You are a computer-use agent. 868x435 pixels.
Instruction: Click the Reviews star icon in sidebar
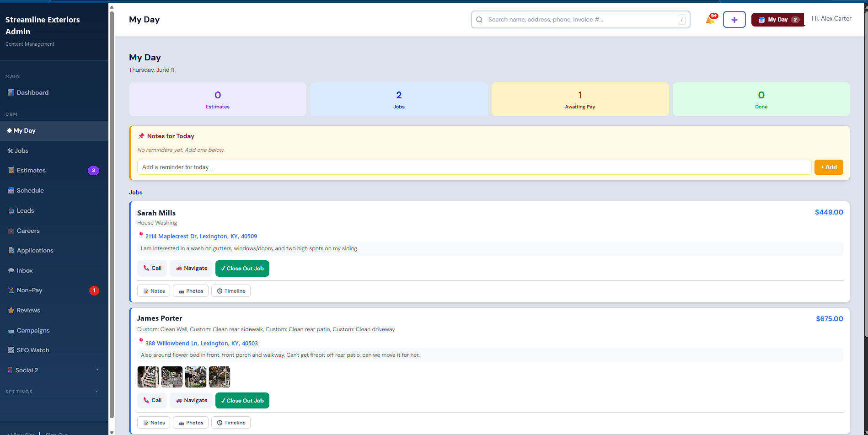[11, 310]
